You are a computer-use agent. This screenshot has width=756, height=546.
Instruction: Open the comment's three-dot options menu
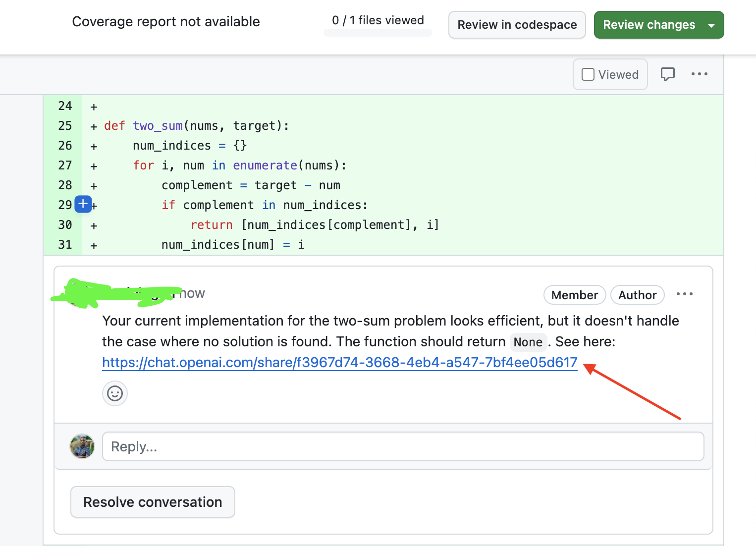click(x=684, y=294)
